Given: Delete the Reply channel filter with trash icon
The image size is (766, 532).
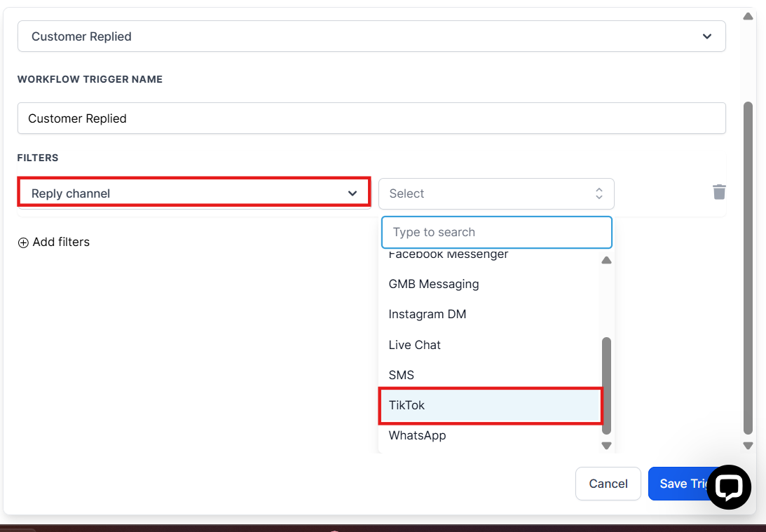Looking at the screenshot, I should (719, 192).
